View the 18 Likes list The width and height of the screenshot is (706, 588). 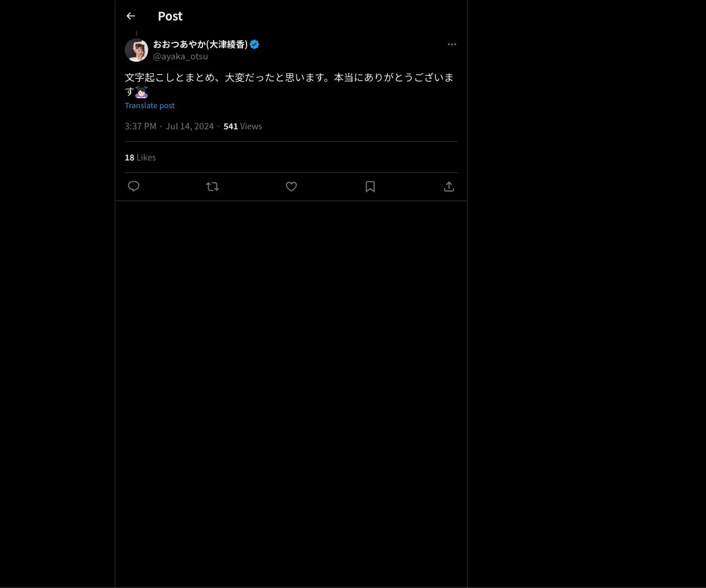pyautogui.click(x=140, y=157)
